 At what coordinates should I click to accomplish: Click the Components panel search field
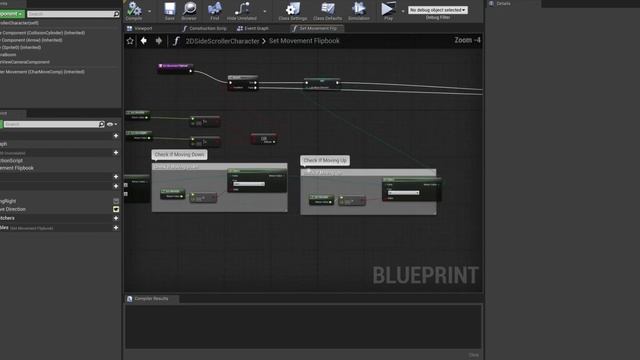click(x=70, y=14)
